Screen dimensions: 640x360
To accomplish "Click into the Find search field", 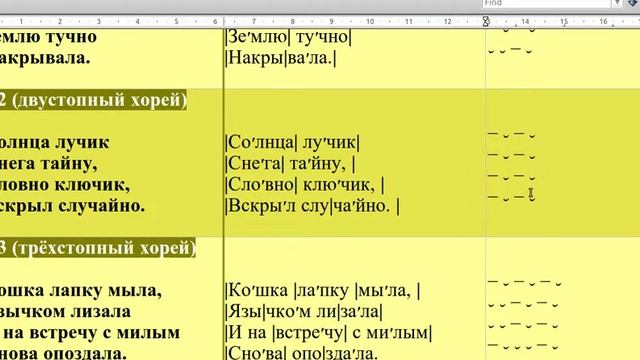I will click(546, 3).
